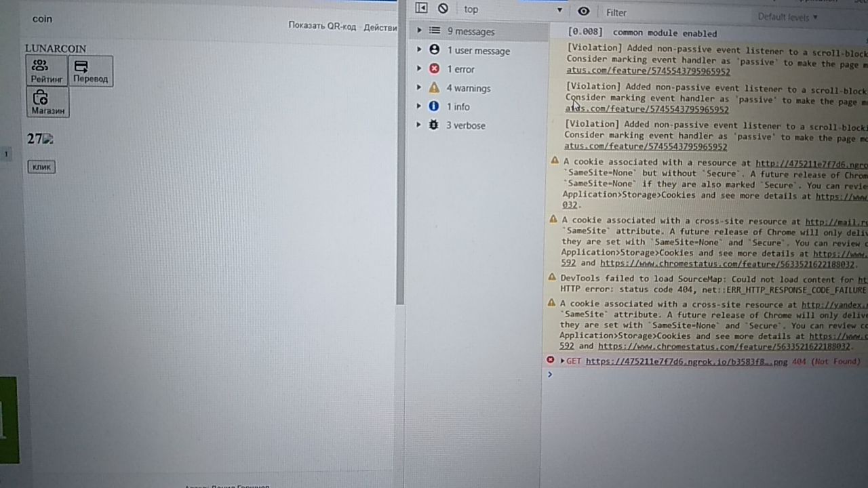The image size is (868, 488).
Task: Open the Default levels dropdown
Action: (787, 17)
